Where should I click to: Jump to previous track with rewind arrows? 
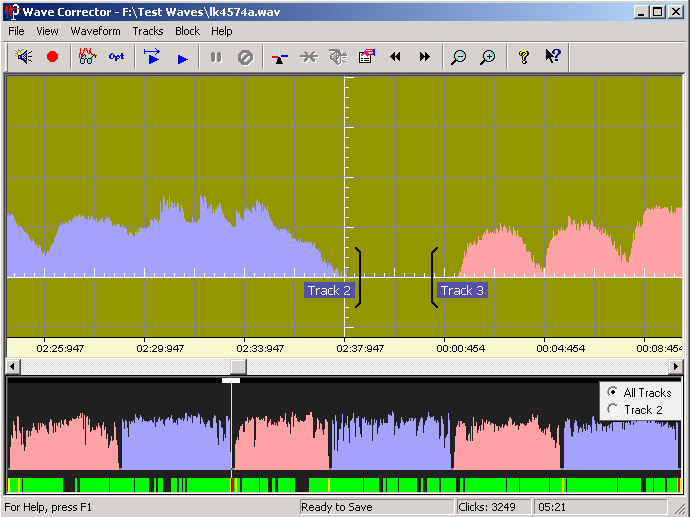pyautogui.click(x=395, y=57)
